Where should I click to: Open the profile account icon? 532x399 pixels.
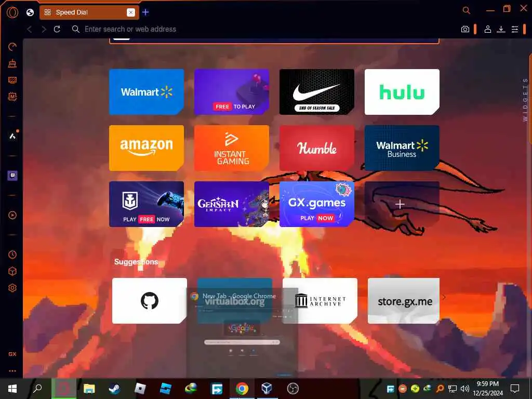tap(487, 29)
